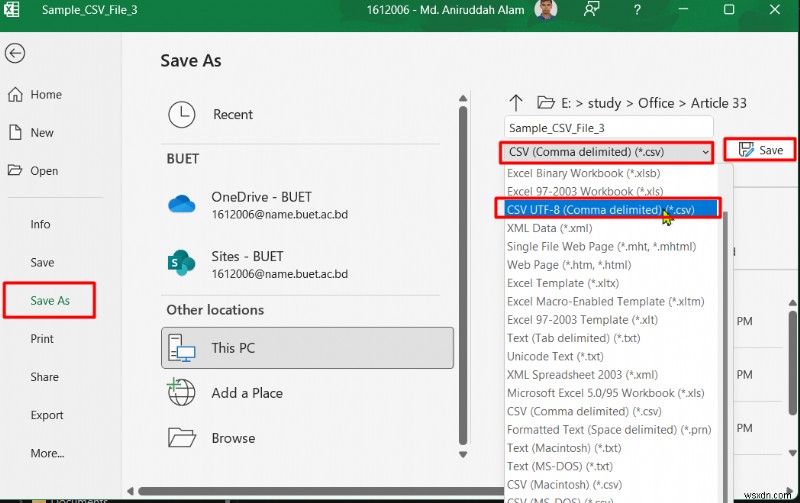800x503 pixels.
Task: Click the Home icon in the sidebar
Action: (x=15, y=94)
